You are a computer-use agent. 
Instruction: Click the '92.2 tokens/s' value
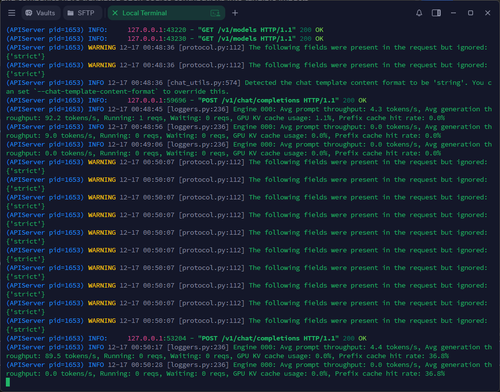pyautogui.click(x=72, y=118)
